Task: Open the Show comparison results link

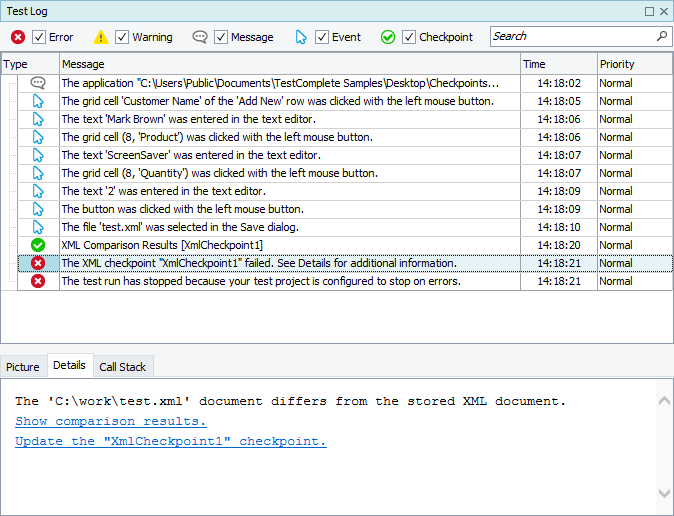Action: (x=111, y=421)
